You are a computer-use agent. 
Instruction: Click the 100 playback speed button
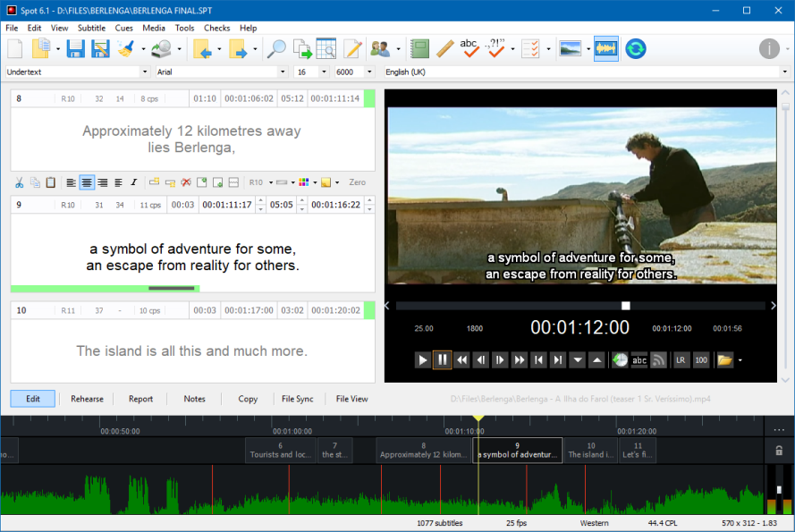click(700, 359)
